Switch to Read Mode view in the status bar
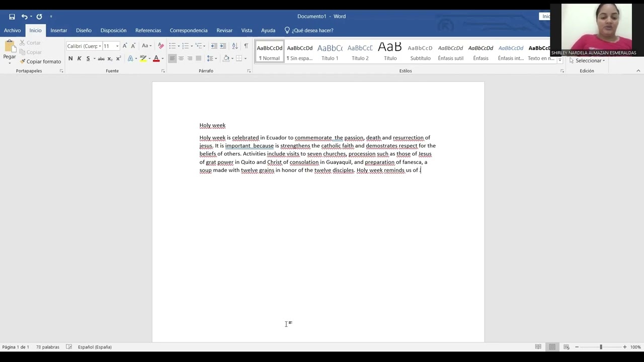This screenshot has height=362, width=644. click(538, 347)
